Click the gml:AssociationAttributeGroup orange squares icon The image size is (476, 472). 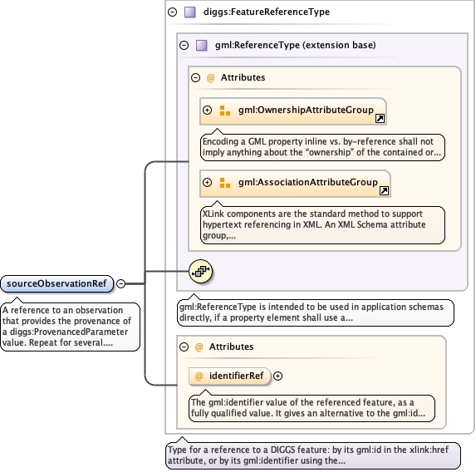tap(224, 183)
